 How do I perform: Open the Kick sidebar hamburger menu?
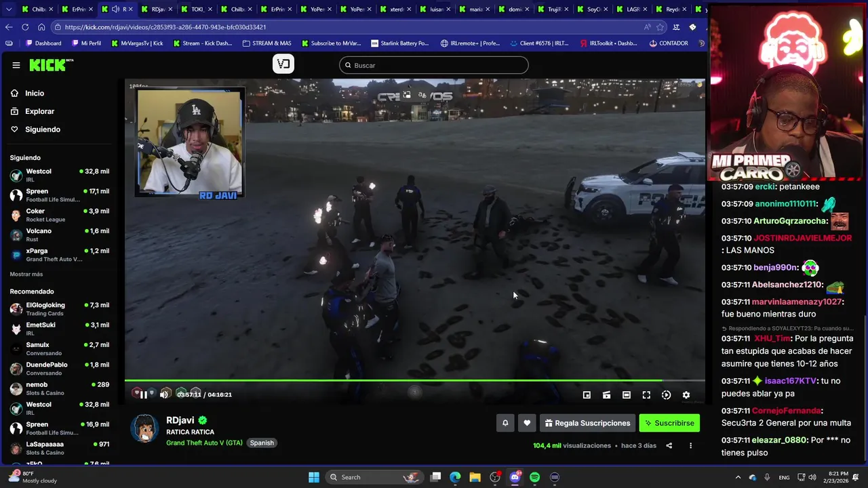[16, 65]
